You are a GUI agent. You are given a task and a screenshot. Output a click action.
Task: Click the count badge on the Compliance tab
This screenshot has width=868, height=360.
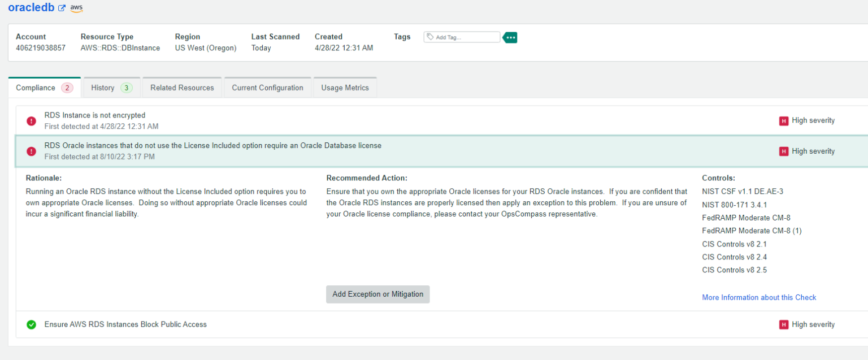[x=67, y=88]
